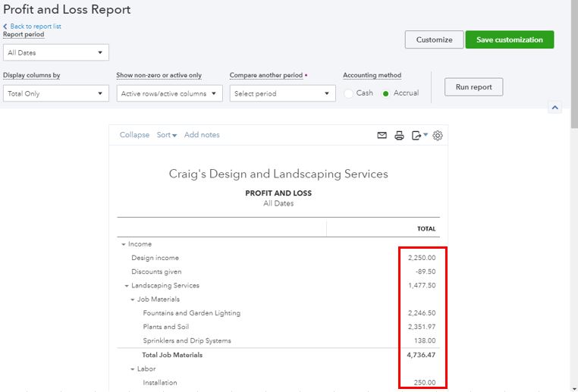The image size is (578, 392).
Task: Click the Discounts given row label
Action: (156, 272)
